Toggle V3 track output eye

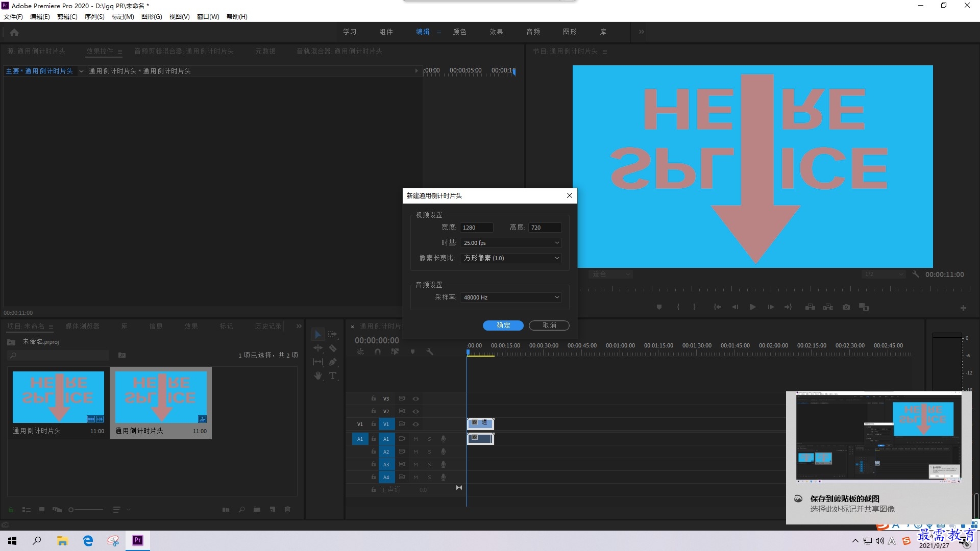pos(415,398)
